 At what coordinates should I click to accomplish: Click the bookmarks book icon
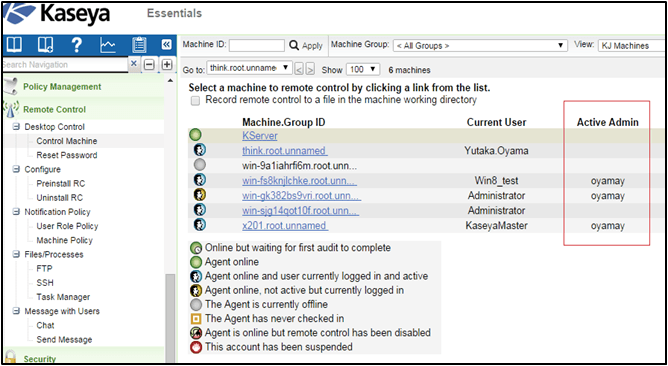click(13, 45)
